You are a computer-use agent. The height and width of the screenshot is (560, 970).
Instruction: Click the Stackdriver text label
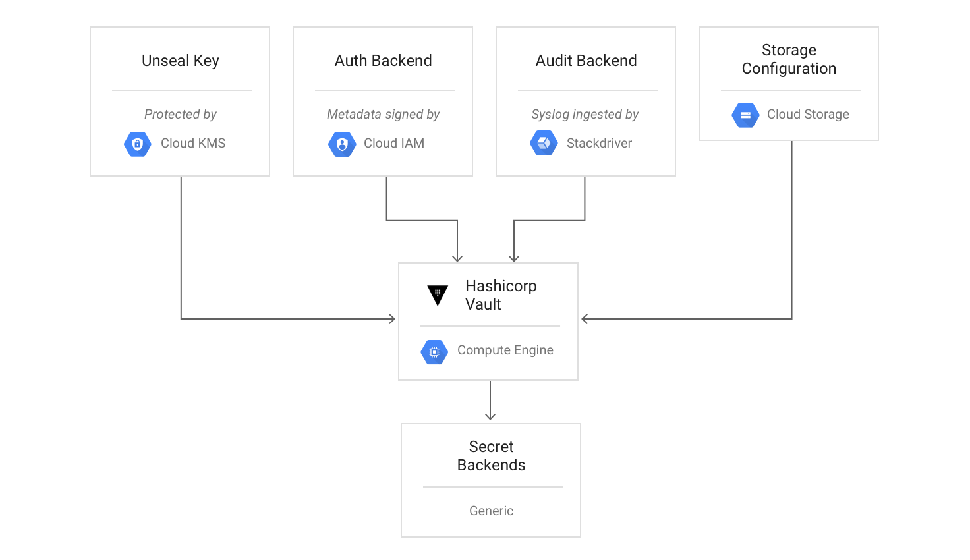pos(599,143)
